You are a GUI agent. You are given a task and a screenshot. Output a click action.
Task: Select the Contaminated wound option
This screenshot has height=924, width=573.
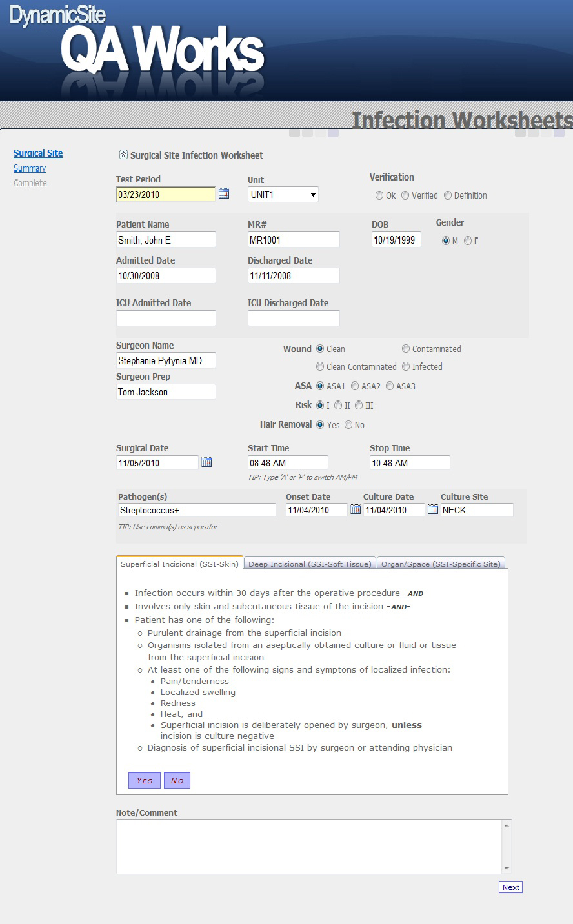point(406,349)
